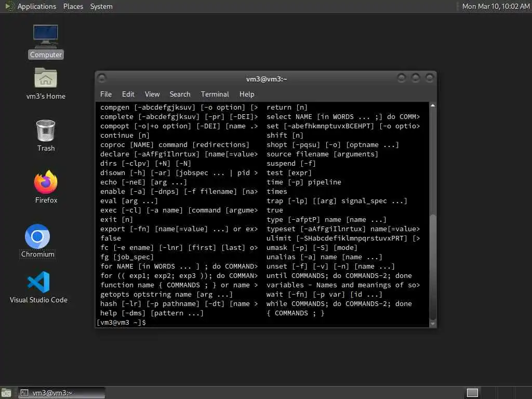Click the 'coproc [NAME] command' line

click(x=175, y=144)
